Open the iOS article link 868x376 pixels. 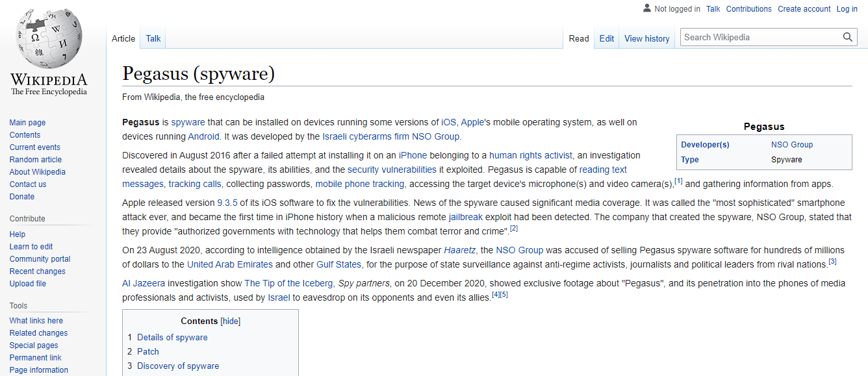(x=449, y=122)
